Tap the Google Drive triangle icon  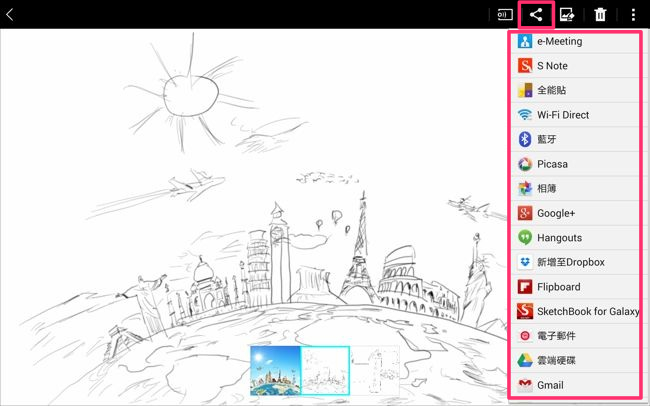525,360
